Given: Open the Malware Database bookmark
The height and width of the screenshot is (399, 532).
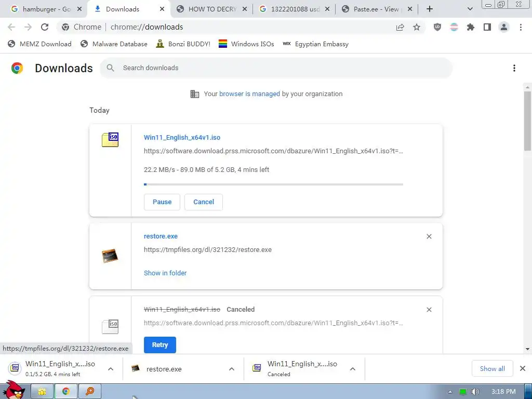Looking at the screenshot, I should coord(114,44).
